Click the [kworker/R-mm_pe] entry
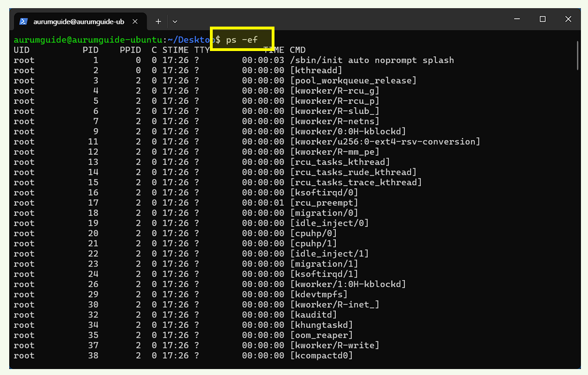The height and width of the screenshot is (375, 588). (x=335, y=151)
